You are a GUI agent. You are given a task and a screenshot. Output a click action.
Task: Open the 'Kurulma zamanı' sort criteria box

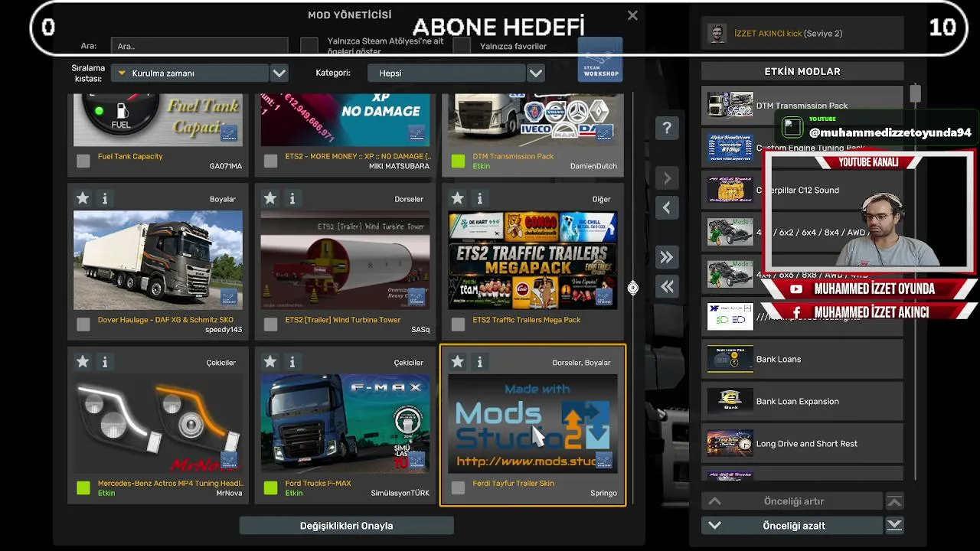[190, 73]
